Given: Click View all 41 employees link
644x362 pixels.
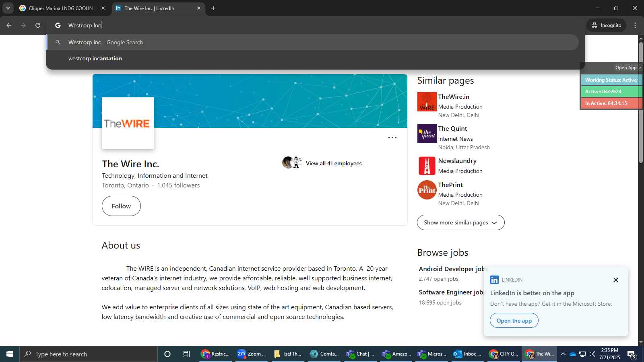Looking at the screenshot, I should 334,163.
